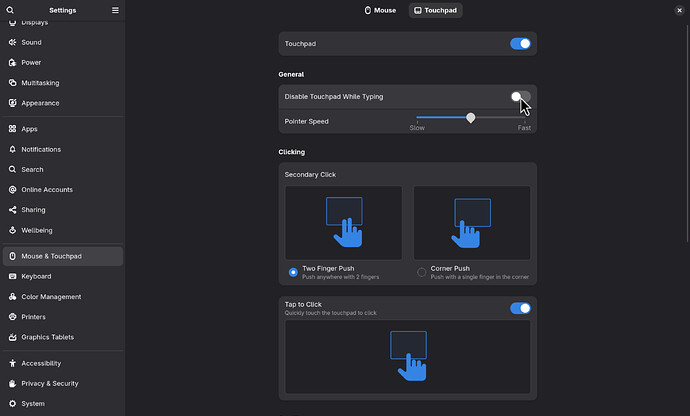Viewport: 690px width, 416px height.
Task: Open the Keyboard settings label
Action: pyautogui.click(x=36, y=276)
